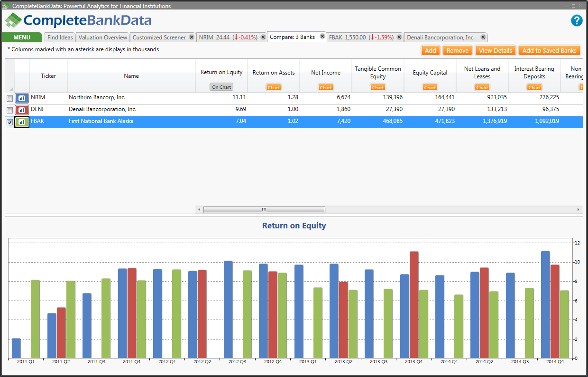Uncheck the FBAK row checkbox
Screen dimensions: 588x377
9,122
